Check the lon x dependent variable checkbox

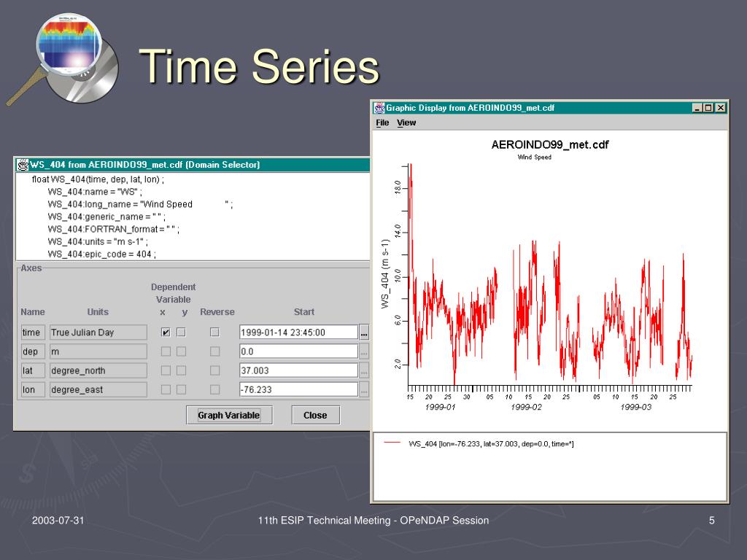(166, 389)
